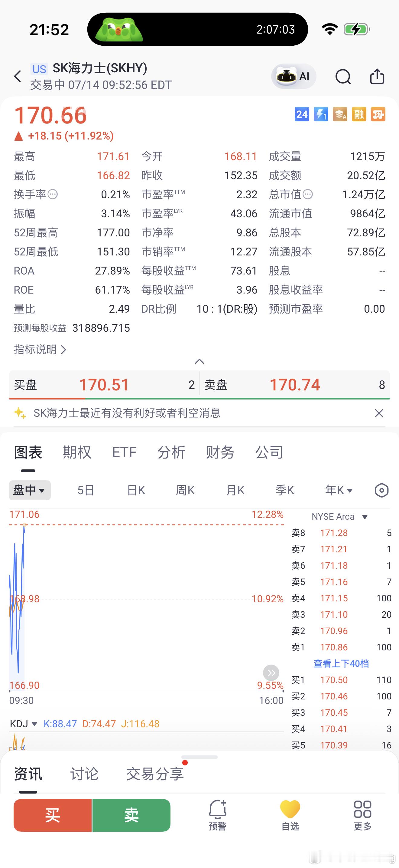Open the KDJ indicator dropdown
This screenshot has height=868, width=399.
[x=24, y=724]
